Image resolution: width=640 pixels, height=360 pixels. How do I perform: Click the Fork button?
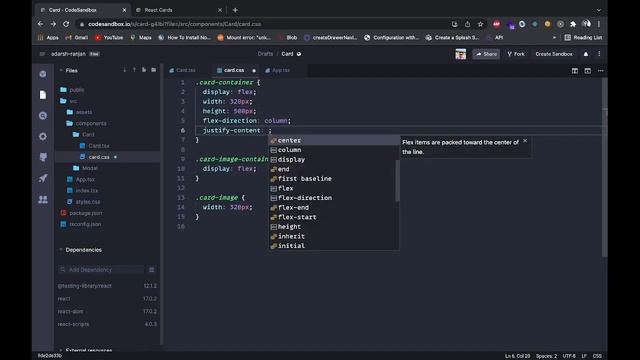(x=516, y=54)
